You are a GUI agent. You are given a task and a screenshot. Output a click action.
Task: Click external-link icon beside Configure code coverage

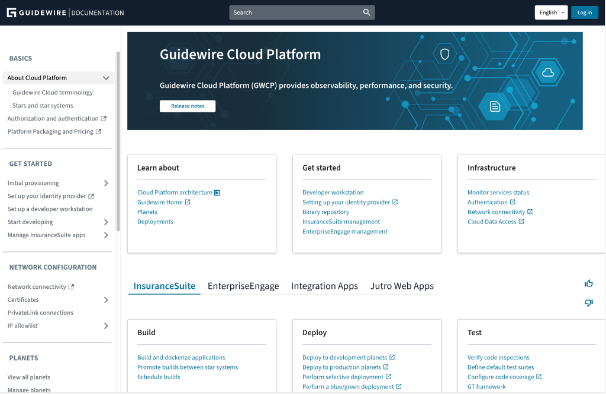point(539,377)
